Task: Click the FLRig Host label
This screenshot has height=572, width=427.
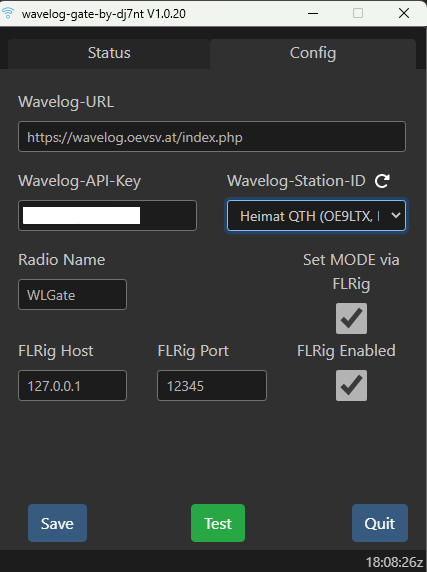Action: [x=56, y=351]
